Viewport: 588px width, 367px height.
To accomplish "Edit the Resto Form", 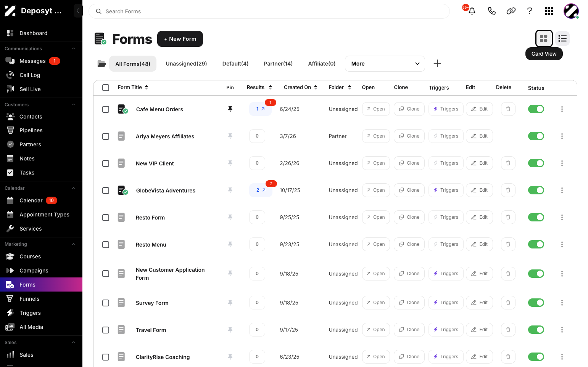I will click(479, 217).
